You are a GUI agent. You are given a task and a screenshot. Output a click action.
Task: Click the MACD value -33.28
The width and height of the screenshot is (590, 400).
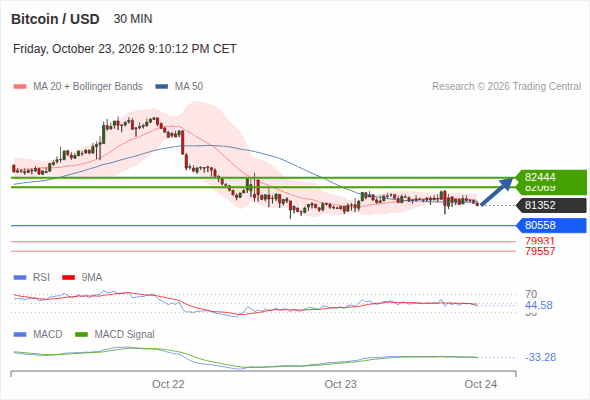point(540,357)
